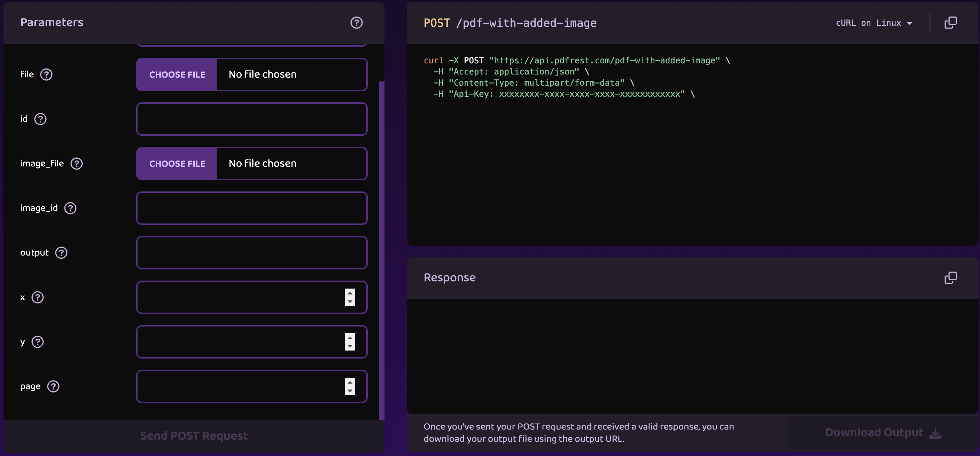The height and width of the screenshot is (456, 980).
Task: Click inside the id input field
Action: (x=251, y=119)
